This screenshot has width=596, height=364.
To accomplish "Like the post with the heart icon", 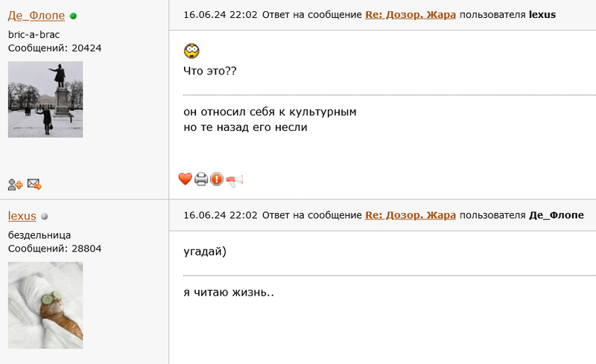I will pyautogui.click(x=185, y=179).
